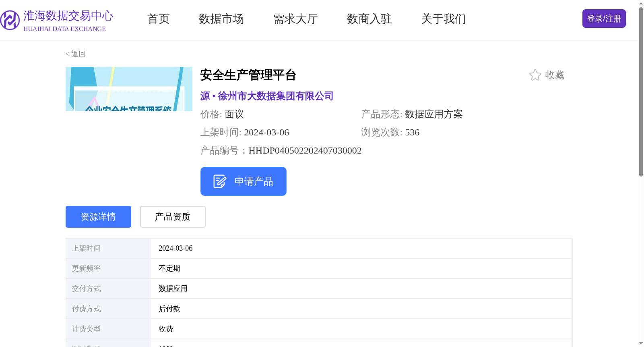Click the view count 536
Image resolution: width=644 pixels, height=347 pixels.
click(x=412, y=132)
